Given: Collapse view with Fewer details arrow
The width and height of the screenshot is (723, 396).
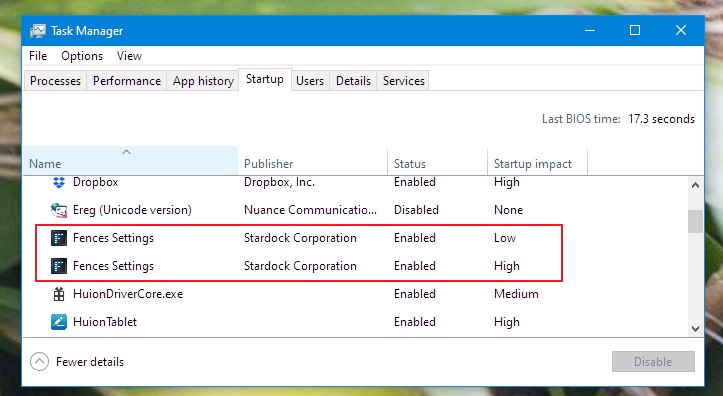Looking at the screenshot, I should 39,362.
